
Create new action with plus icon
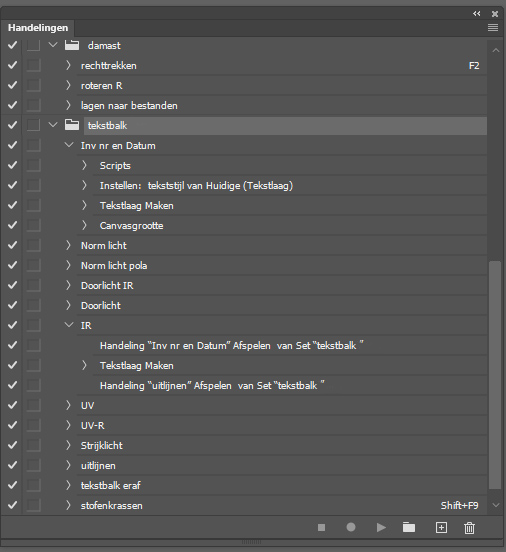[x=441, y=527]
